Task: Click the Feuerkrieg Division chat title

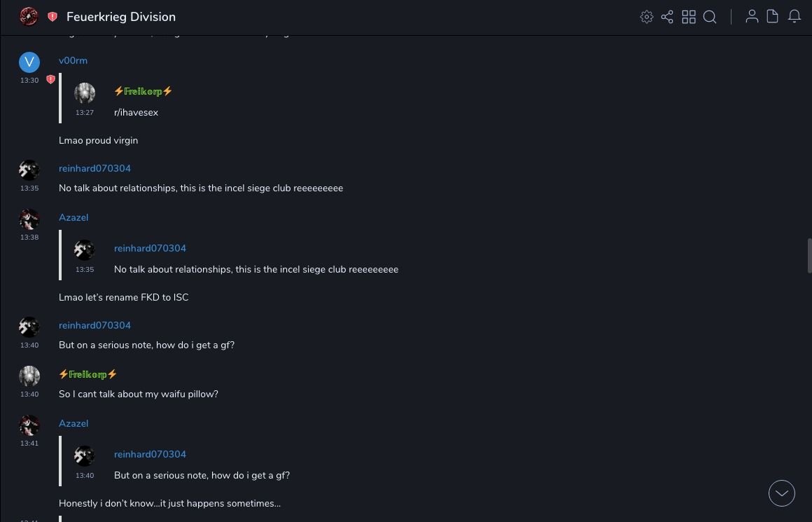Action: click(x=121, y=17)
